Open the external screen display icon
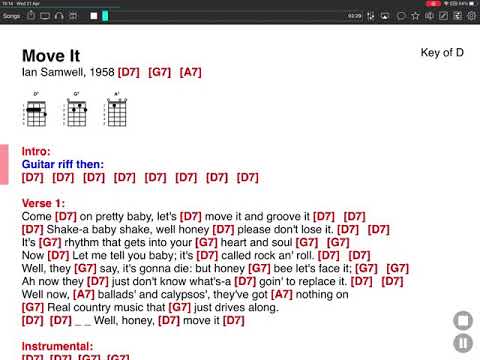 click(45, 16)
